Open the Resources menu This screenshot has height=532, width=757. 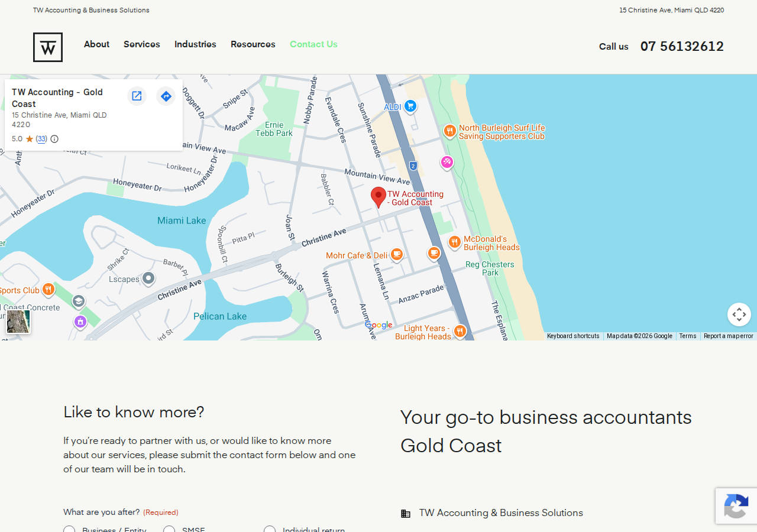(253, 44)
